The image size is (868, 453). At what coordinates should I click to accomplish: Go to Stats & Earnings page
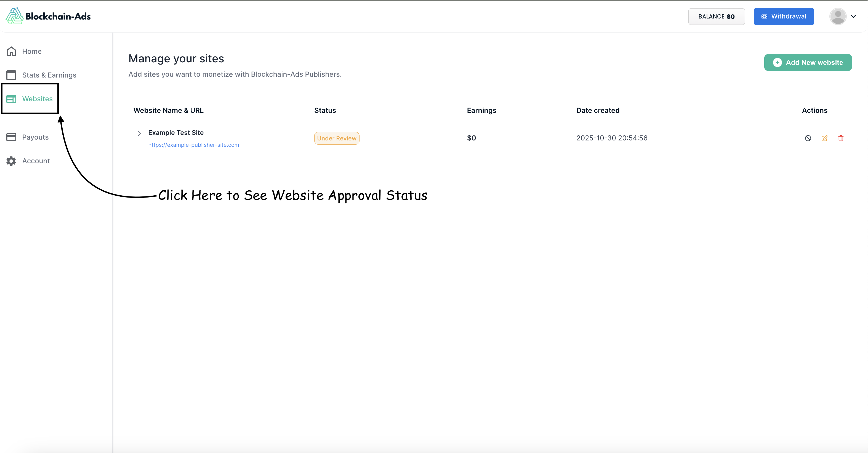point(49,75)
